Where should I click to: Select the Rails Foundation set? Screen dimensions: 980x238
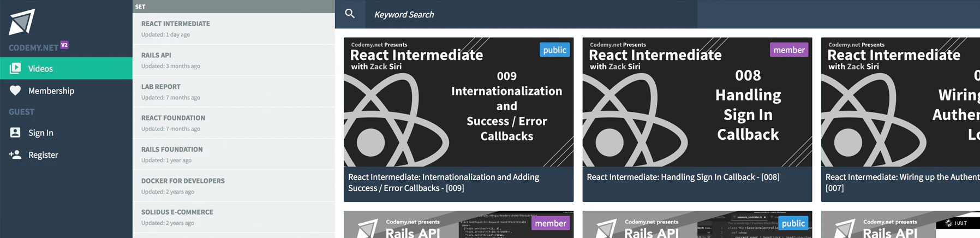click(234, 154)
